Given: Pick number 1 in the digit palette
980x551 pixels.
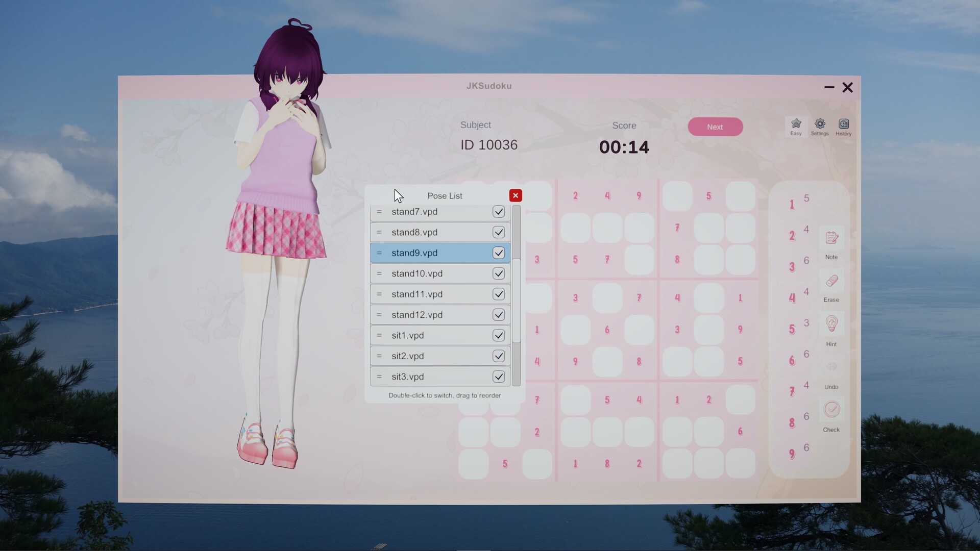Looking at the screenshot, I should pyautogui.click(x=792, y=205).
